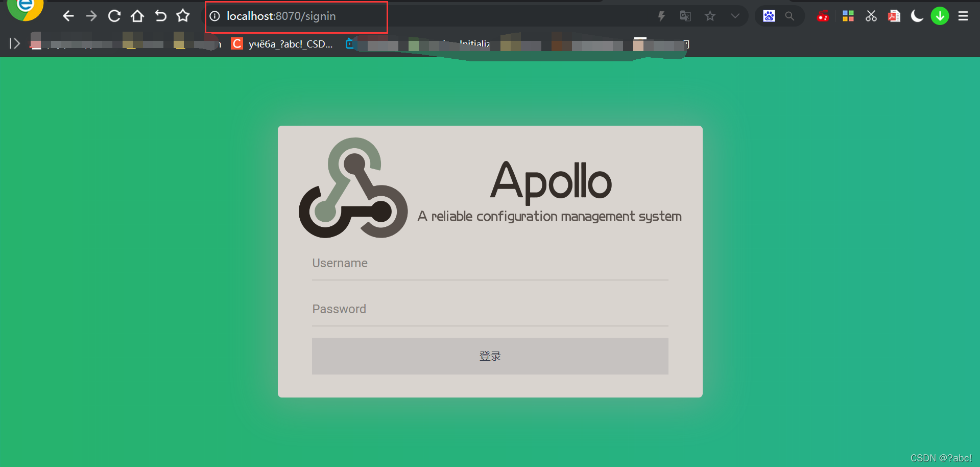Expand the address bar dropdown chevron
The image size is (980, 467).
point(735,16)
